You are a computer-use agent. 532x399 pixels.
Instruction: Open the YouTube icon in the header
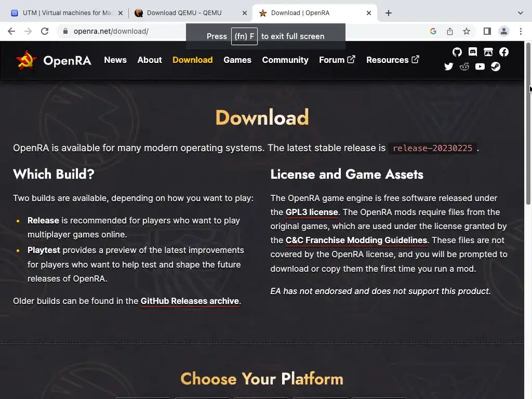pos(480,66)
